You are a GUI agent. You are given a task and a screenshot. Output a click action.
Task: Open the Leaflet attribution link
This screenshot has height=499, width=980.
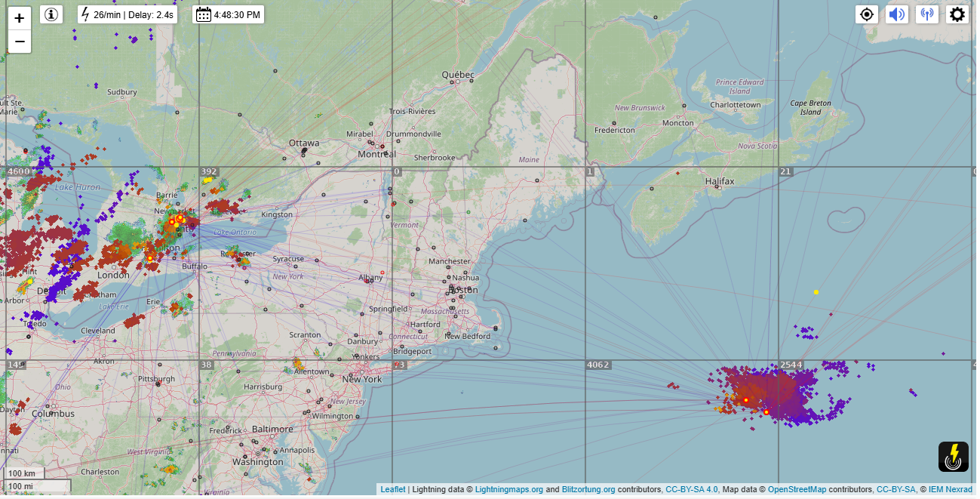(392, 490)
